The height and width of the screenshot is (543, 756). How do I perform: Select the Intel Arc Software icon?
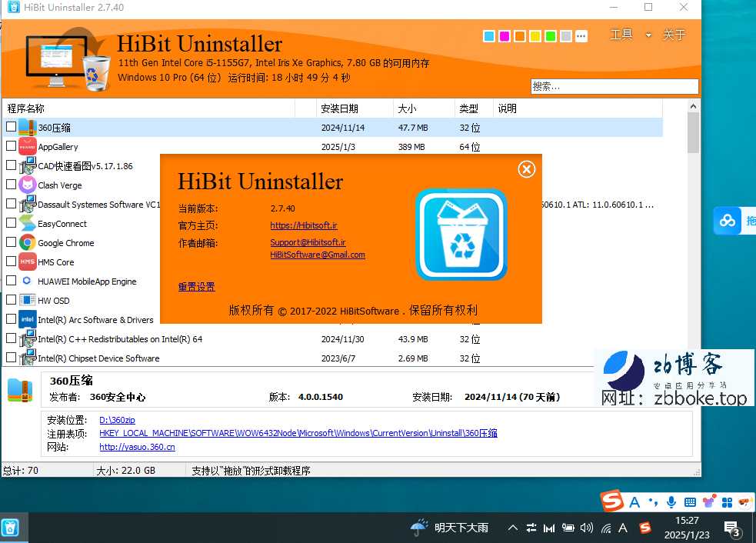tap(28, 319)
